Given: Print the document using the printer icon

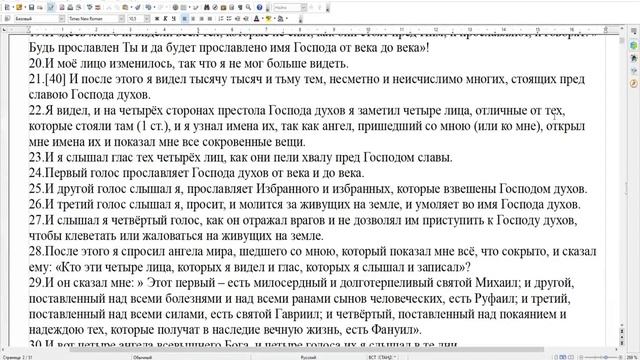Looking at the screenshot, I should (70, 7).
